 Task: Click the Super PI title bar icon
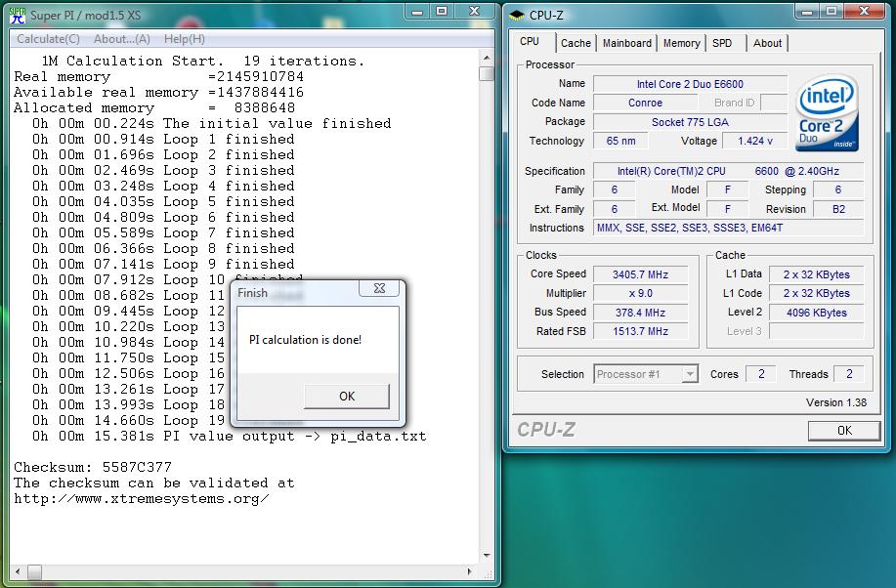tap(17, 15)
